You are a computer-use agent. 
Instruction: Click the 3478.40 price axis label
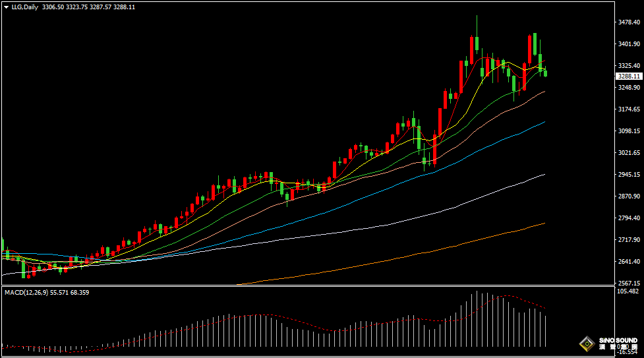click(x=628, y=22)
